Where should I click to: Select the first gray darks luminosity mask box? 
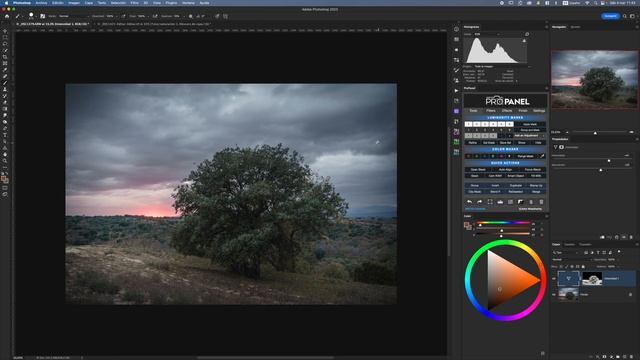click(469, 136)
